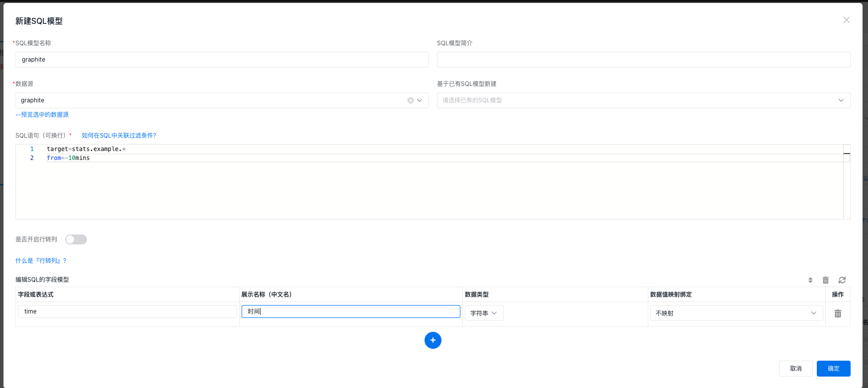
Task: Click SQL editor line 2 from=-10mins
Action: 68,158
